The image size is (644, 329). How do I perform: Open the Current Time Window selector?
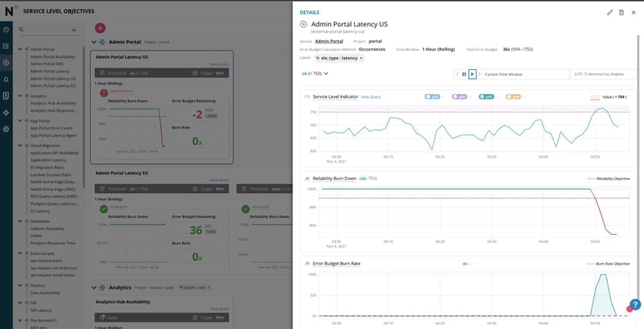tap(526, 74)
